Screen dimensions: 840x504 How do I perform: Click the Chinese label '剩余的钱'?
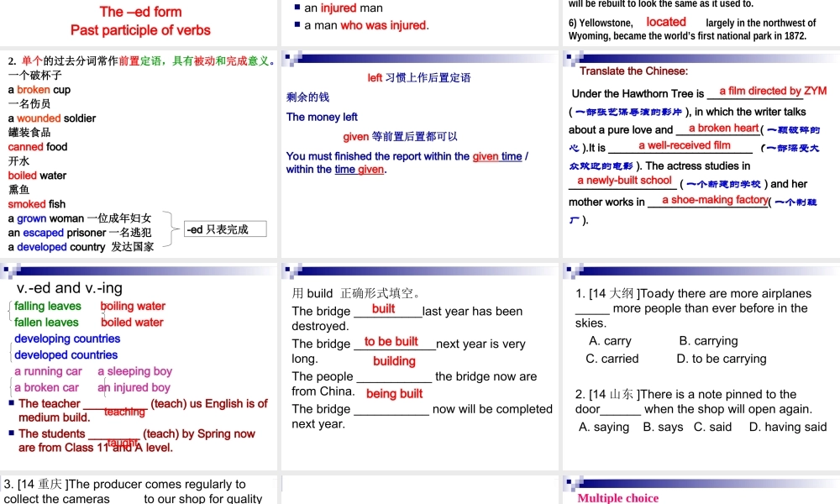pyautogui.click(x=307, y=97)
